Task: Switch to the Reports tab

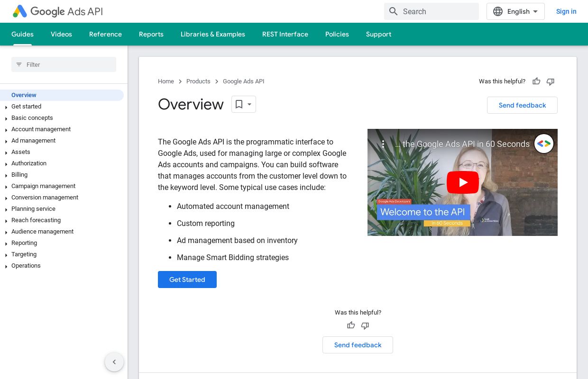Action: click(151, 34)
